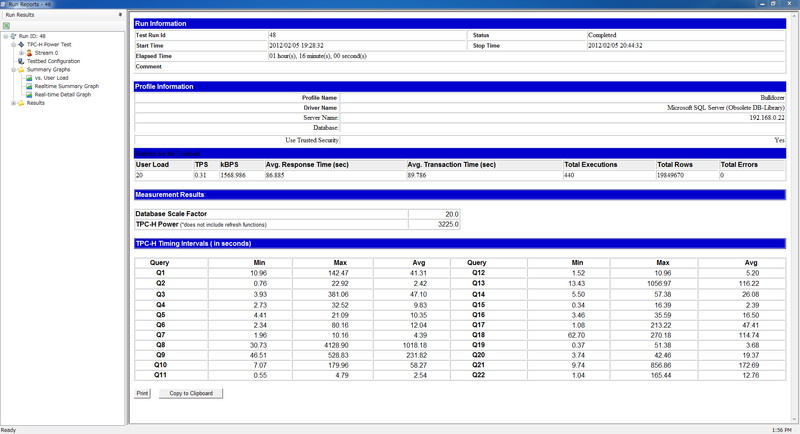Image resolution: width=800 pixels, height=434 pixels.
Task: Expand the Results folder node
Action: point(14,103)
